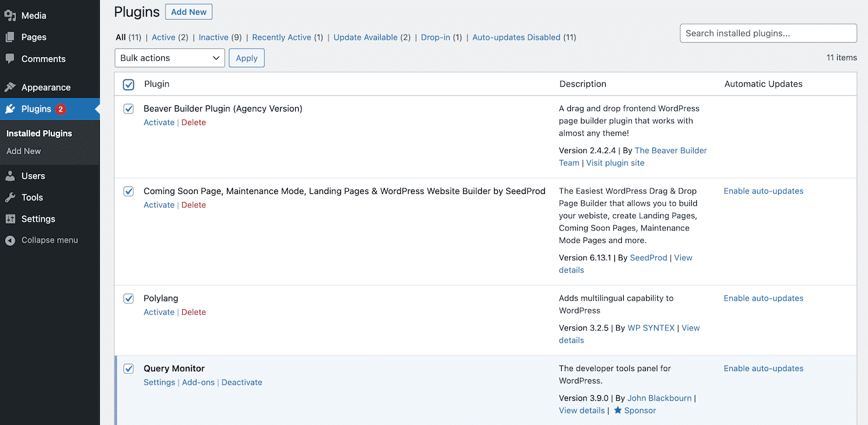Open Comments from the sidebar
This screenshot has width=868, height=425.
[44, 59]
